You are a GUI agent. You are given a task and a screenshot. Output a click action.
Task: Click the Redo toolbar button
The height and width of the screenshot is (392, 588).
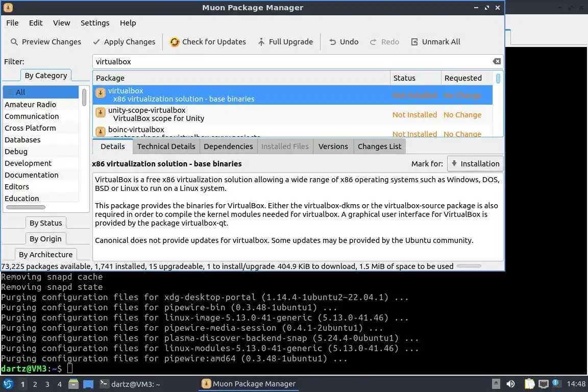click(384, 42)
